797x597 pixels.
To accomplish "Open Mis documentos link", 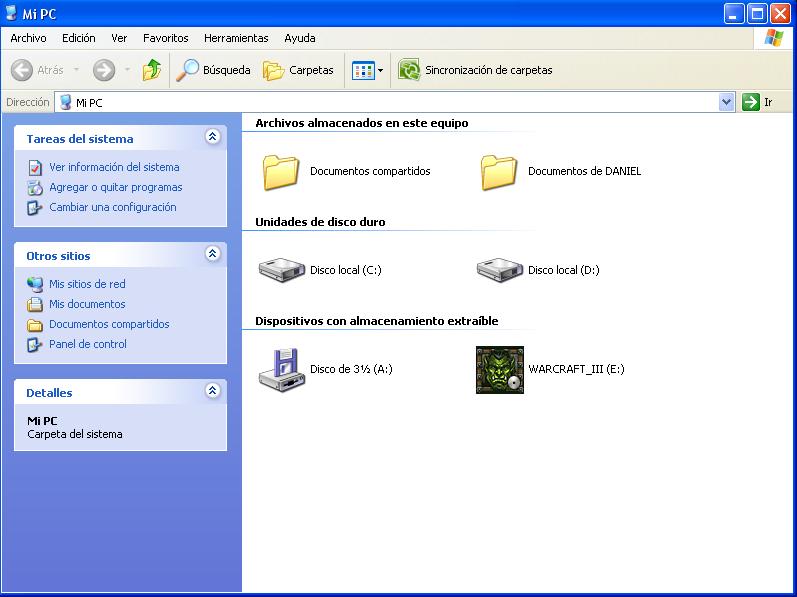I will pos(87,304).
